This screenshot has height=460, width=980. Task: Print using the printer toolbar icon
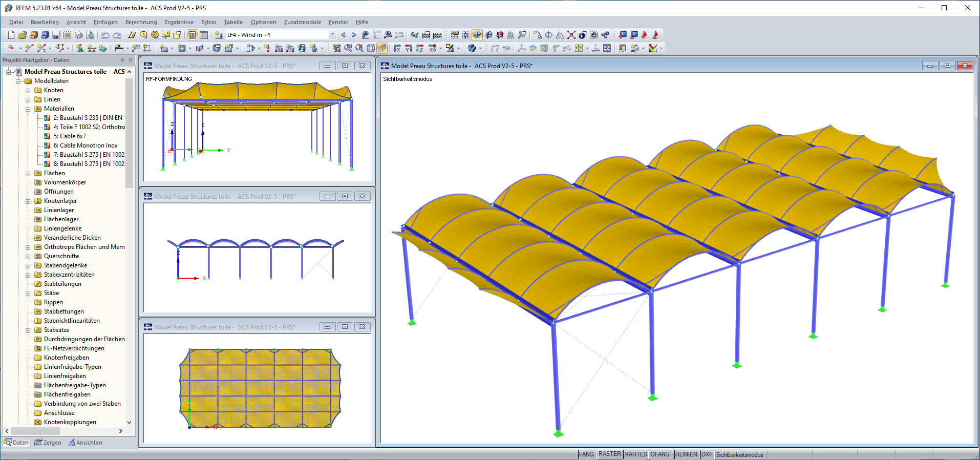point(78,35)
